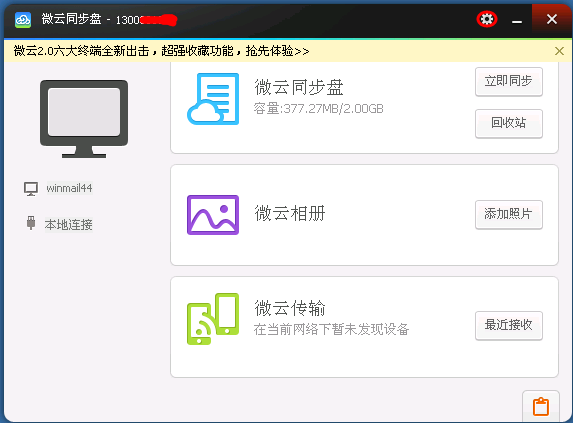This screenshot has height=423, width=573.
Task: Click the large computer monitor icon
Action: [84, 119]
